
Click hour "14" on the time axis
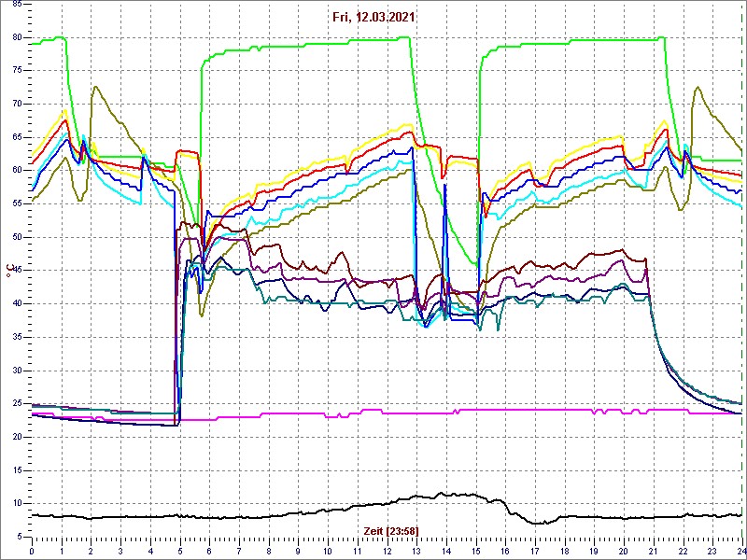pos(446,551)
